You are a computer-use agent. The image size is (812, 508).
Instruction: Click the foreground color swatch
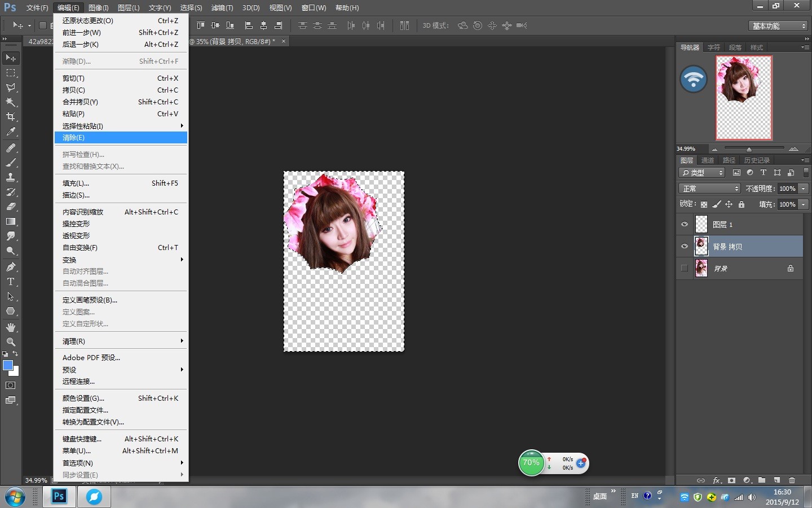[8, 365]
